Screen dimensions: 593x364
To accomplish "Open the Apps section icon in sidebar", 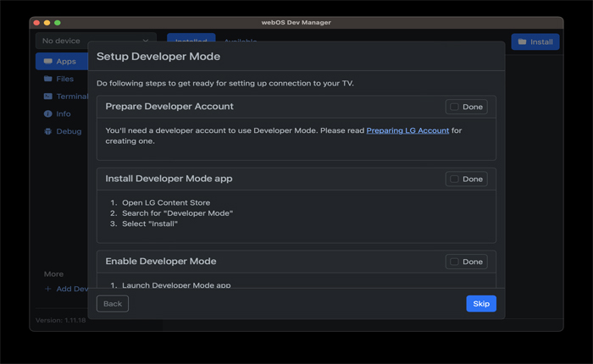I will 48,62.
